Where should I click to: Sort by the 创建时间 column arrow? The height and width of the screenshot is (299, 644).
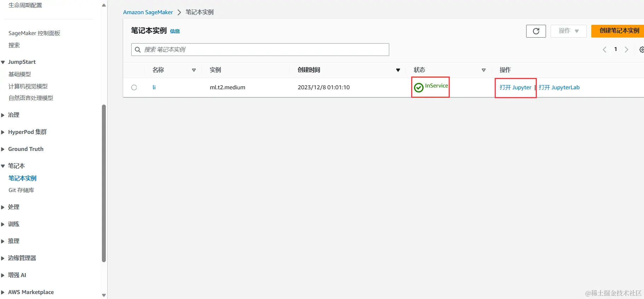(398, 70)
